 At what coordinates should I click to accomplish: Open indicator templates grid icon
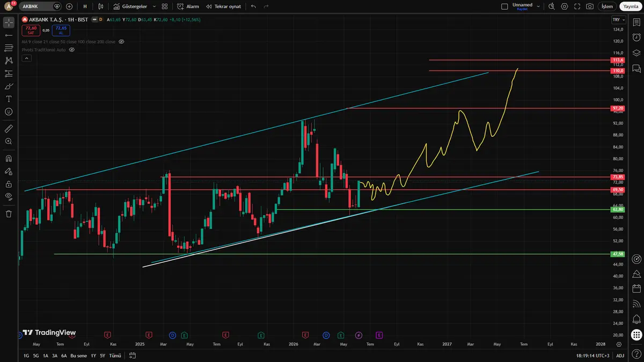point(165,6)
